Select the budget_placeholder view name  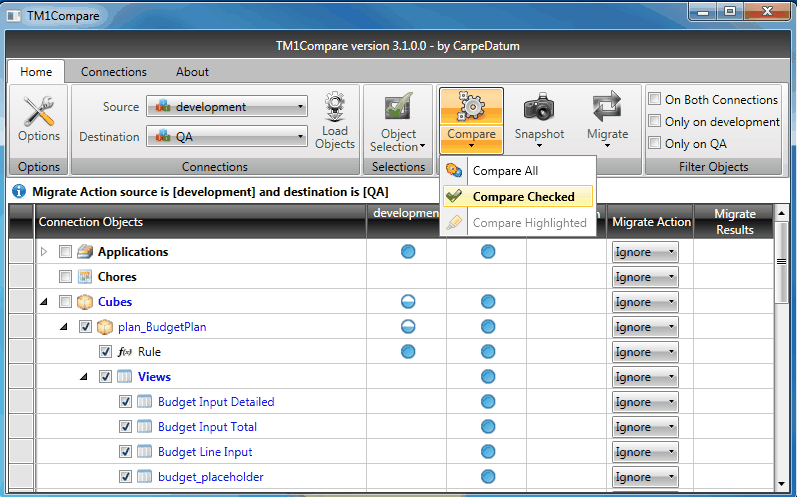210,477
